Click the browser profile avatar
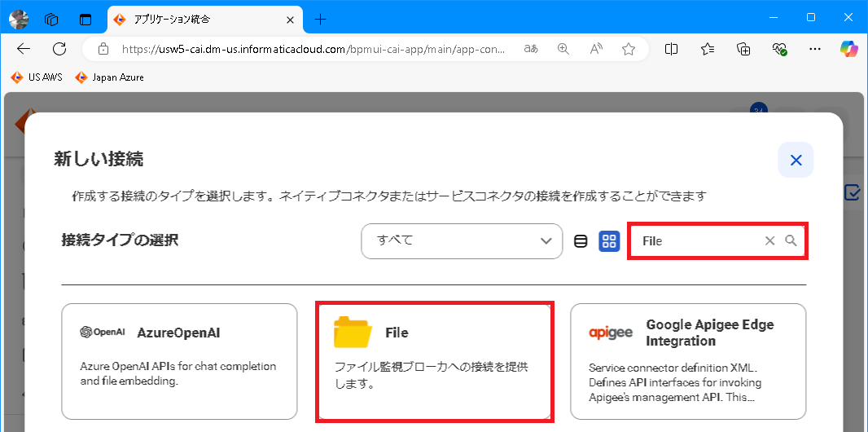 tap(18, 19)
